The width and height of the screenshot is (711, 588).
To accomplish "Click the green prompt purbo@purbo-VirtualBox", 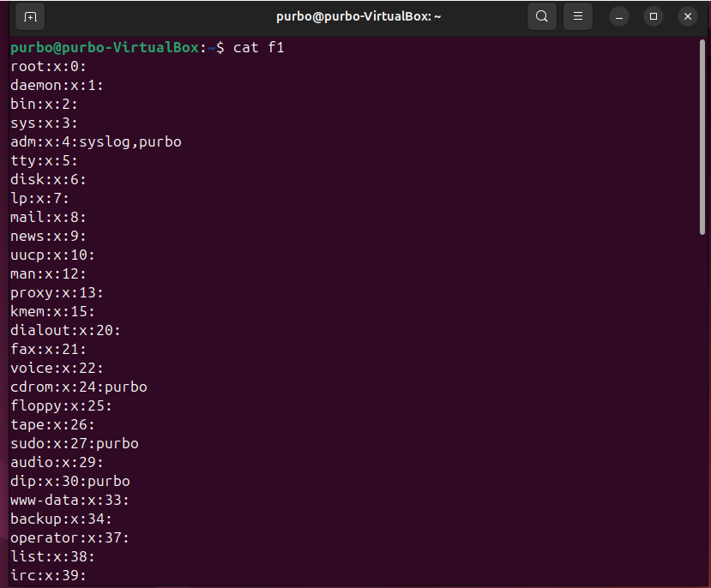I will point(105,47).
